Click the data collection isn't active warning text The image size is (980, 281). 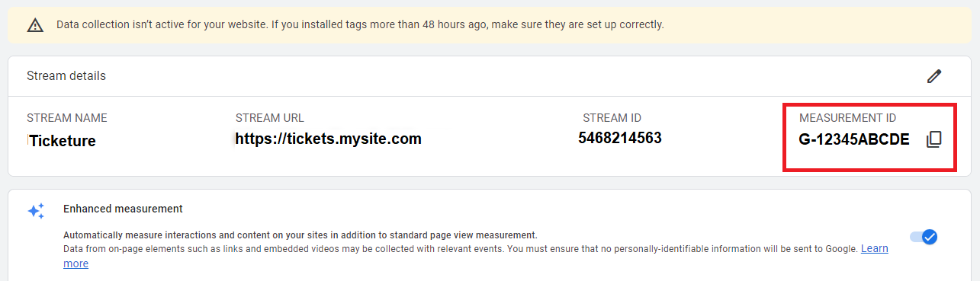[360, 24]
